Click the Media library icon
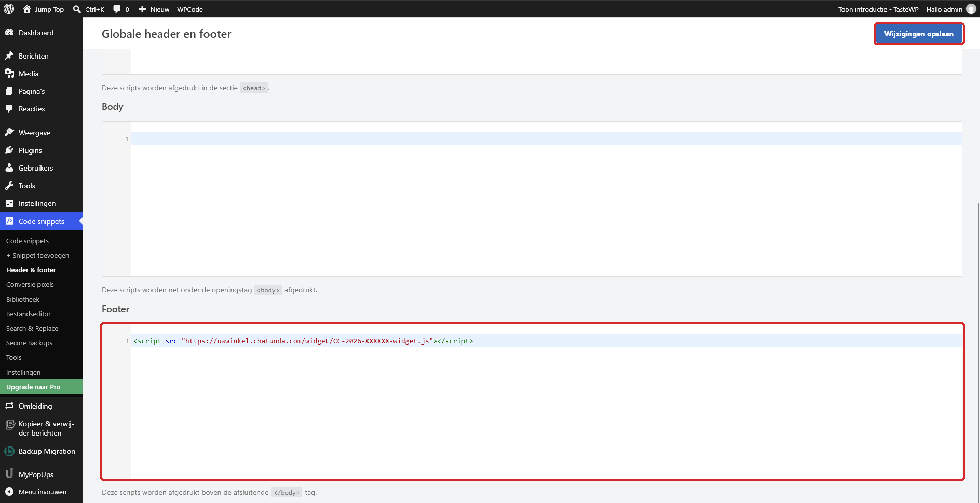Screen dimensions: 980x503 tap(9, 73)
